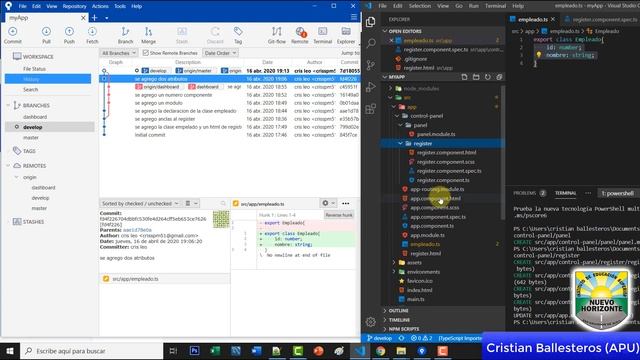Click the Pull icon in Sourcetree toolbar
640x360 pixels.
coord(46,31)
